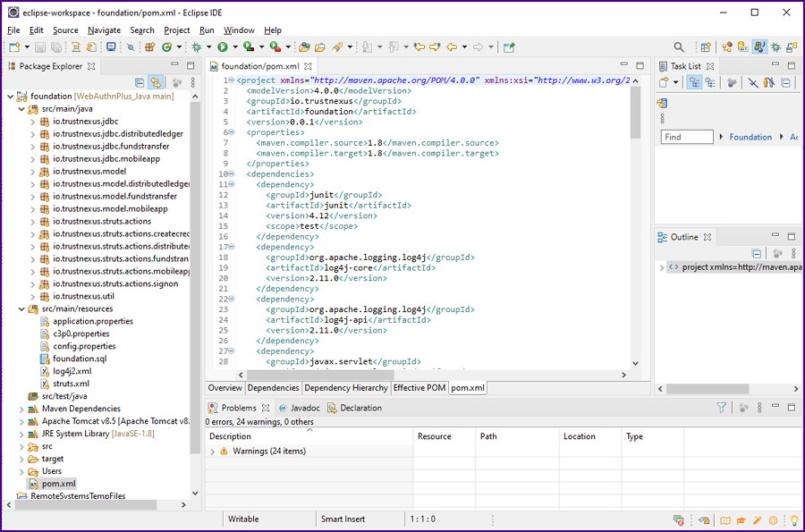
Task: Toggle Scheduled presentation in Task List
Action: point(710,82)
